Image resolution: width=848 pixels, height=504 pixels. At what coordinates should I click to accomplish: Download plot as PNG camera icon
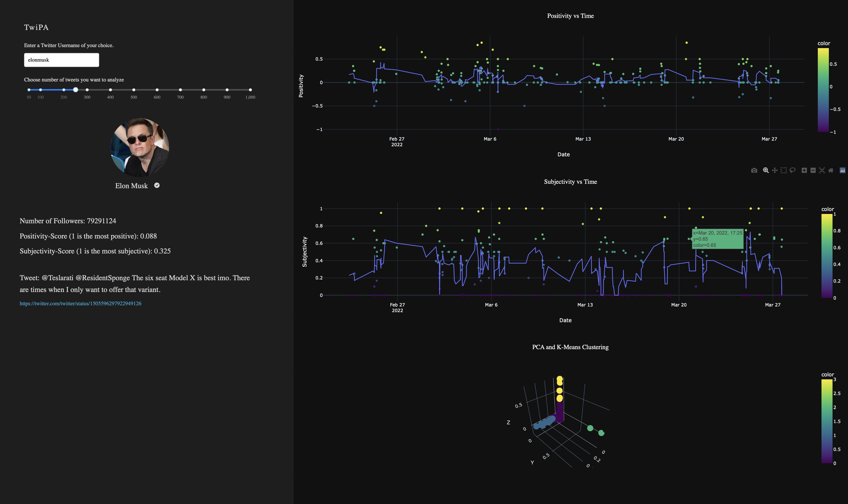[754, 171]
